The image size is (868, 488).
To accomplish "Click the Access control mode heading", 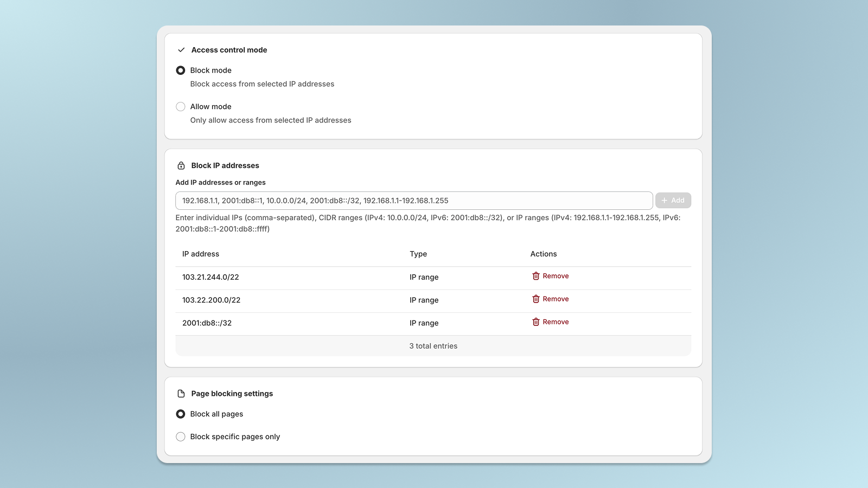I will (229, 50).
